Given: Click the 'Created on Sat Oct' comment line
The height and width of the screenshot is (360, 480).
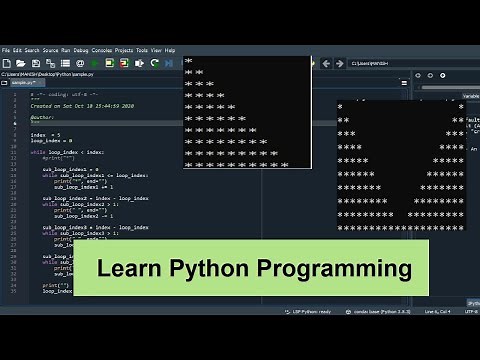Looking at the screenshot, I should pos(82,106).
